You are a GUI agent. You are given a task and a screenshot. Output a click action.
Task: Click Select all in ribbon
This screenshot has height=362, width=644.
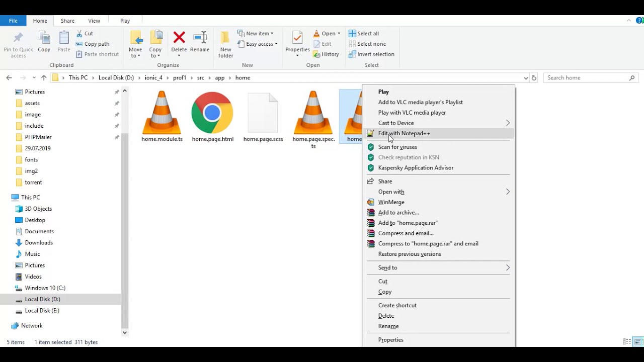coord(364,33)
